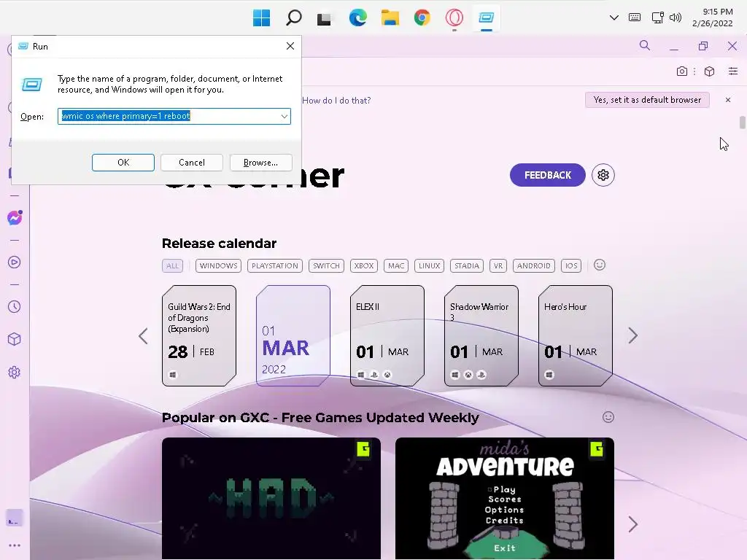Launch Google Chrome from taskbar
The height and width of the screenshot is (560, 747).
coord(422,18)
